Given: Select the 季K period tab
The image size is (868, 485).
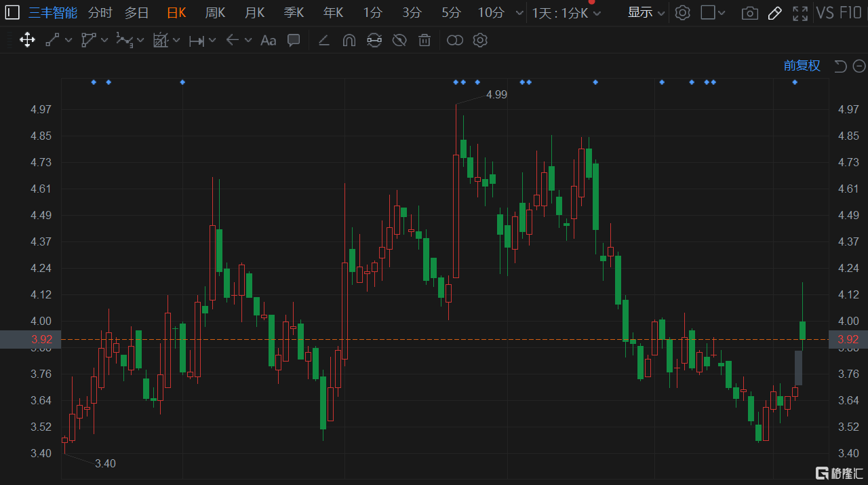Looking at the screenshot, I should click(294, 12).
